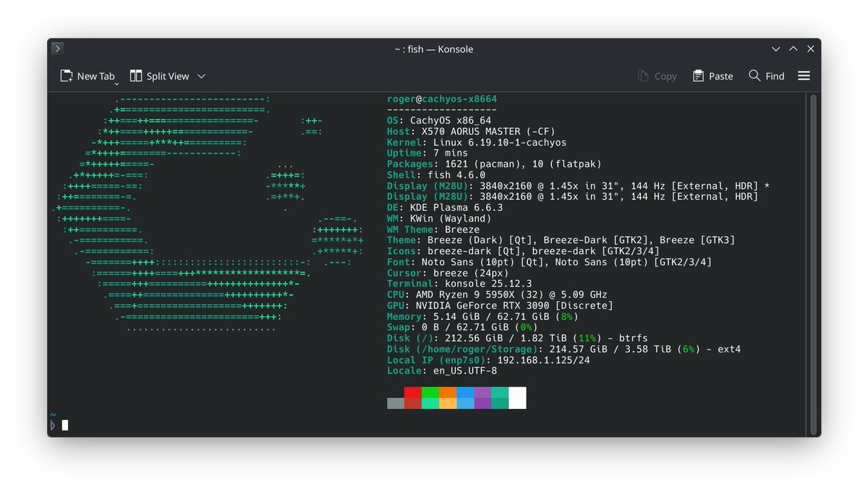
Task: Click the 'Local IP (enp7s0)' line
Action: pos(488,361)
